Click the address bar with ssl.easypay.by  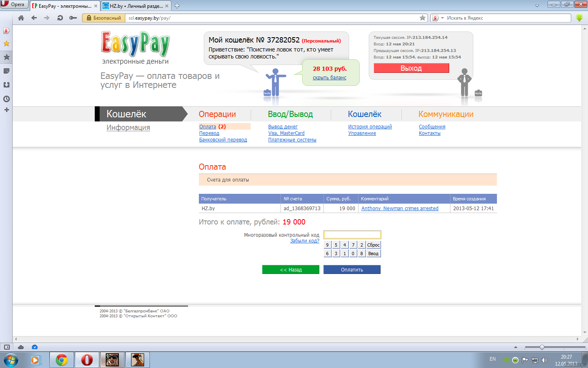[x=273, y=18]
